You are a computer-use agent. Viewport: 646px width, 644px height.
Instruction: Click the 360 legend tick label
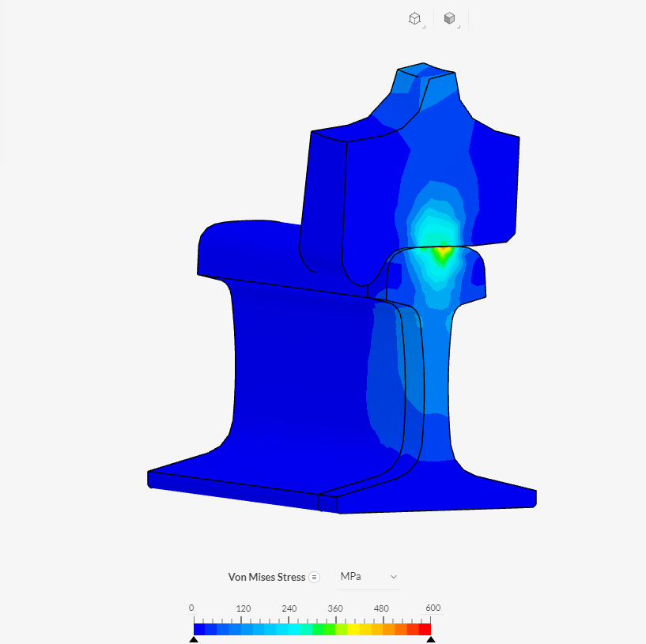click(335, 608)
